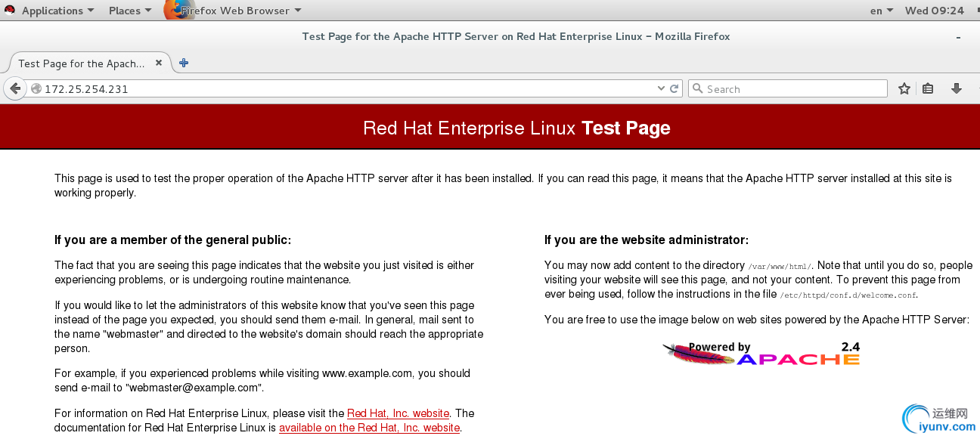Screen dimensions: 980x439
Task: Go back with the back arrow button
Action: click(x=15, y=88)
